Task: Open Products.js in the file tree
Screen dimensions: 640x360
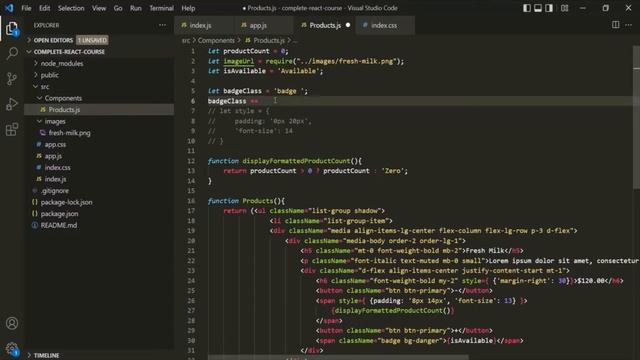Action: pos(64,109)
